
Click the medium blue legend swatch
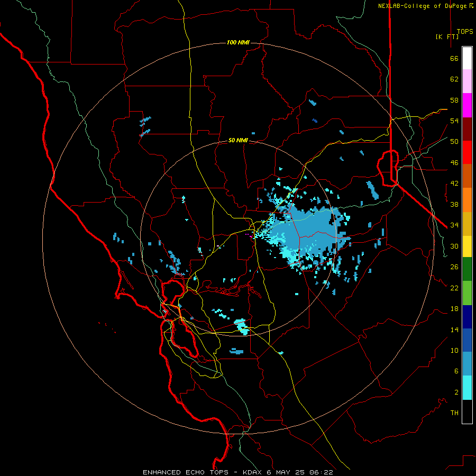pos(467,340)
